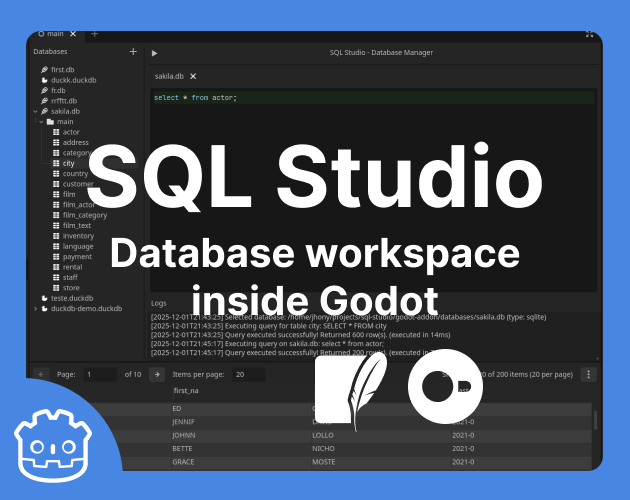
Task: Click table icon beside store
Action: click(x=56, y=288)
